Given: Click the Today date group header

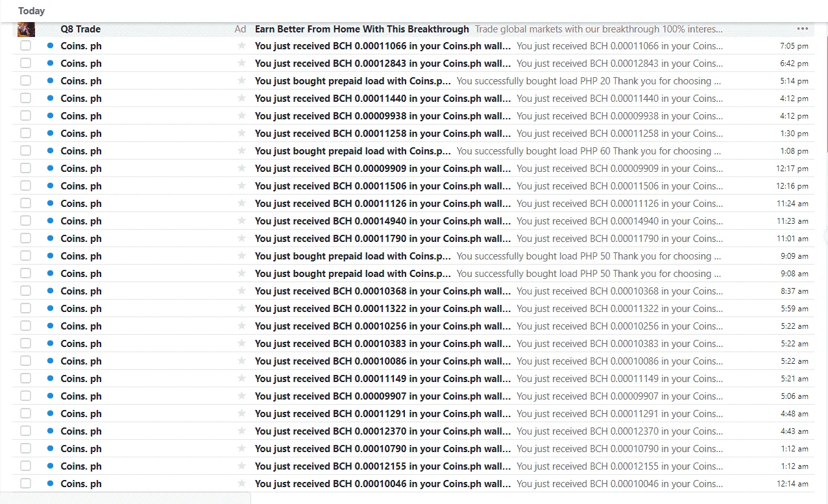Looking at the screenshot, I should tap(32, 11).
